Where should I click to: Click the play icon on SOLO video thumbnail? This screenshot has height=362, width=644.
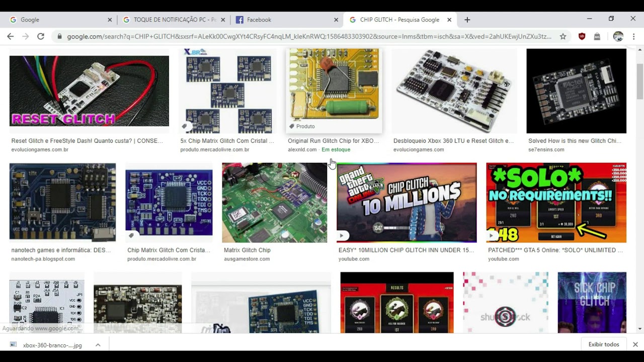point(492,235)
